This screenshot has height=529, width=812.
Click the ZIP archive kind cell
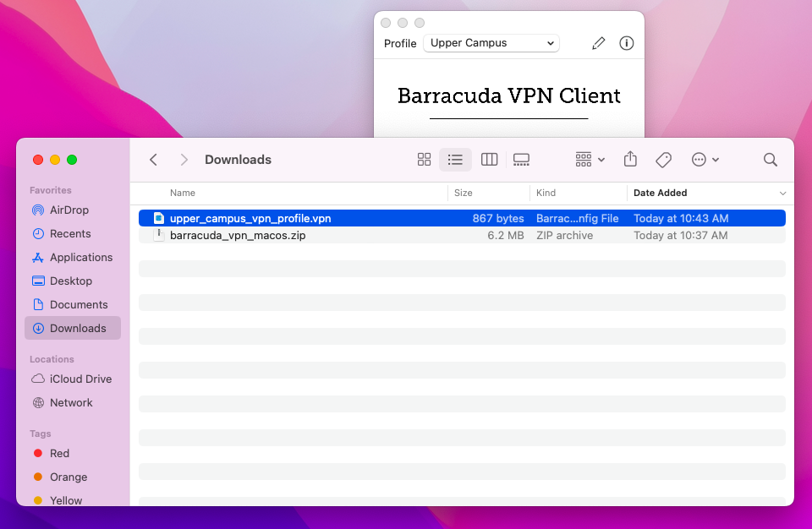[x=564, y=236]
